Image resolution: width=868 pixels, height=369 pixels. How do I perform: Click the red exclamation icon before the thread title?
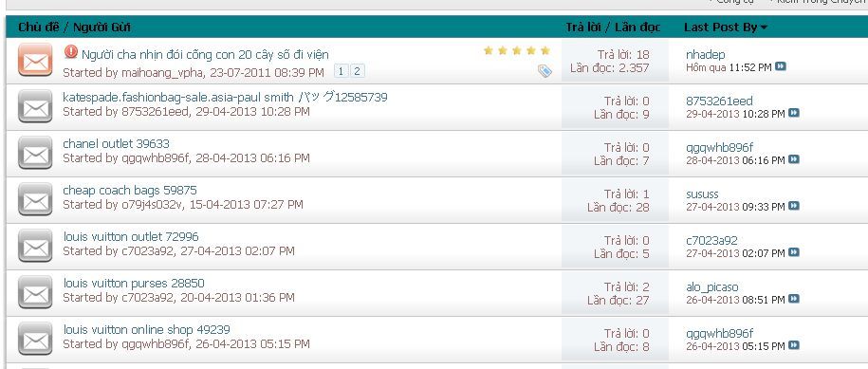pyautogui.click(x=71, y=52)
